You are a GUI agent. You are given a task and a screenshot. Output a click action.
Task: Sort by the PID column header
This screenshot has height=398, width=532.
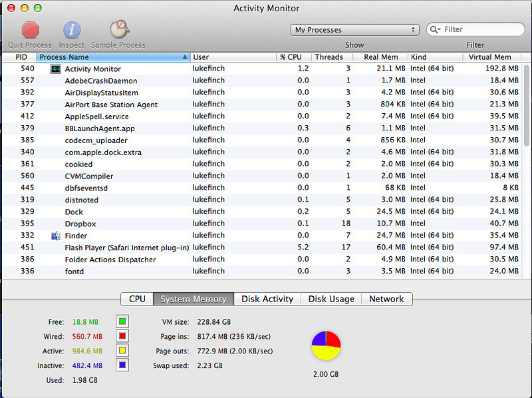tap(21, 57)
